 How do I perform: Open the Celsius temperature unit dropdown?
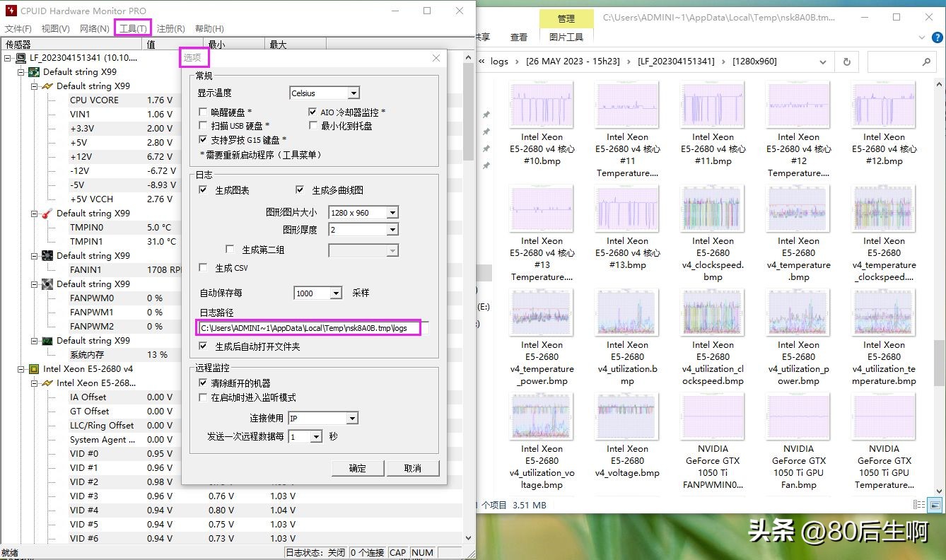coord(354,93)
